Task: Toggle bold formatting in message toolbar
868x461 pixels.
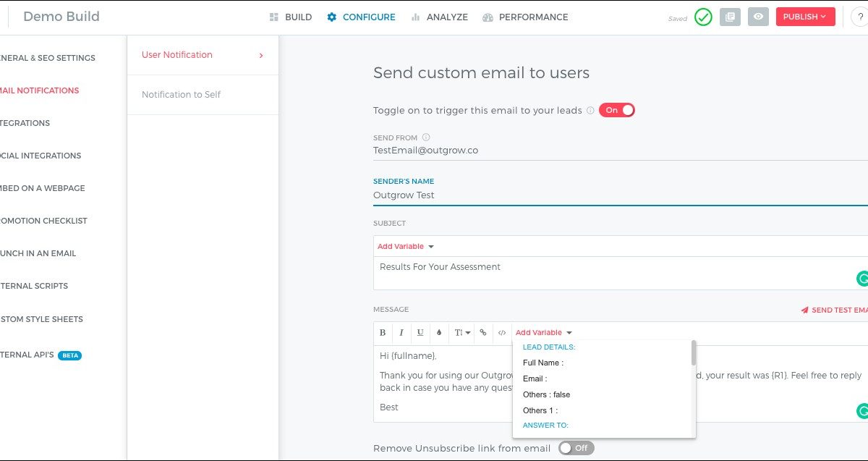Action: [383, 333]
